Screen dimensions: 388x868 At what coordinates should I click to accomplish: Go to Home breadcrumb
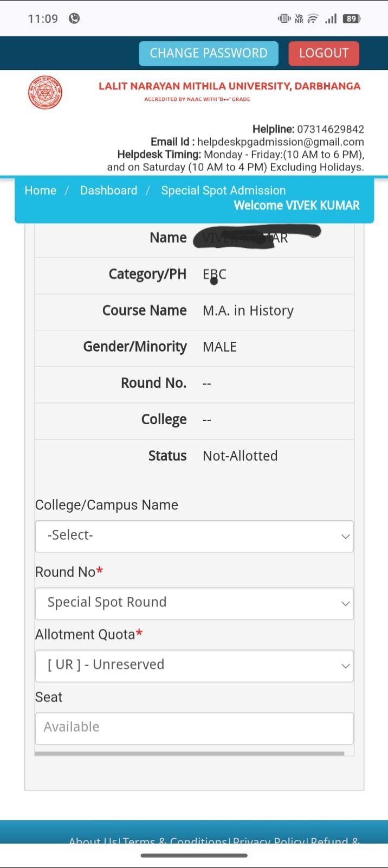[41, 190]
